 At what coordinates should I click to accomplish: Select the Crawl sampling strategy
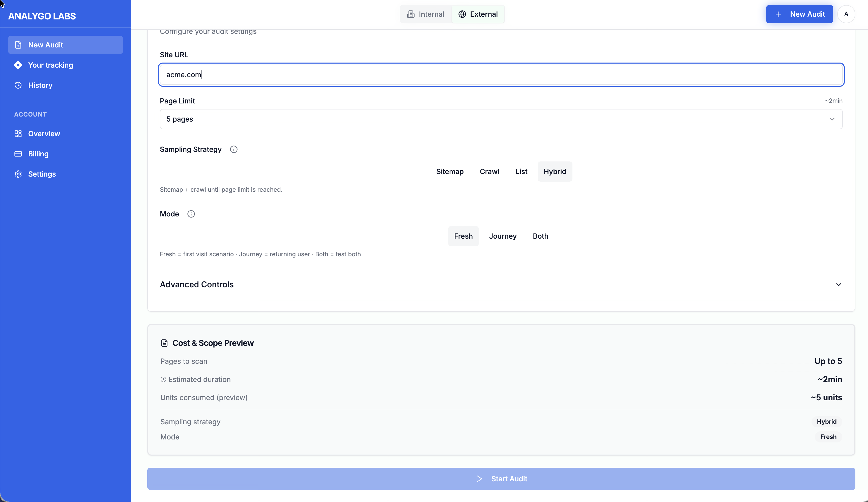[489, 172]
